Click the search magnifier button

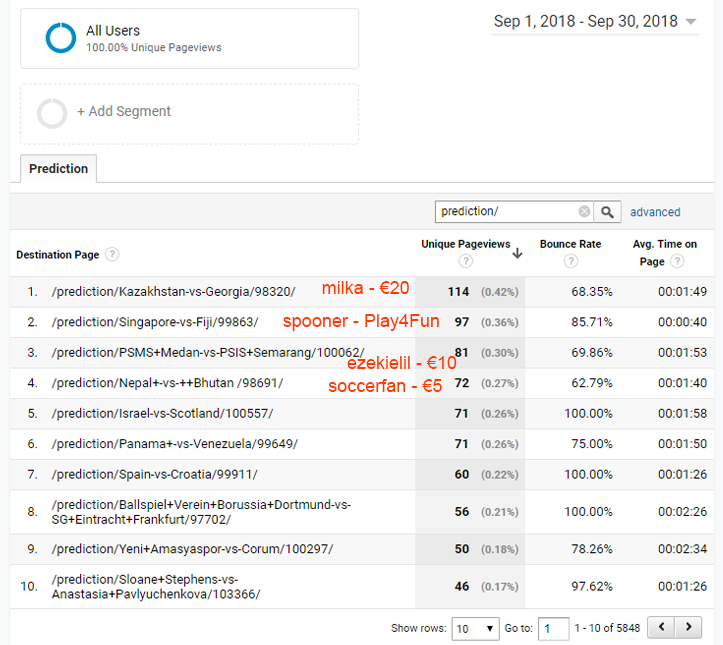(608, 212)
